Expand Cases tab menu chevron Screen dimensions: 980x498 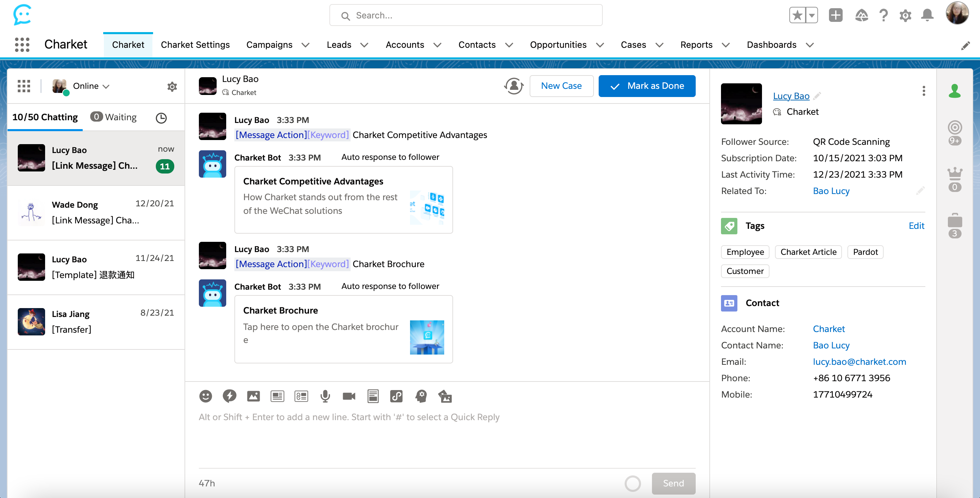pyautogui.click(x=659, y=45)
